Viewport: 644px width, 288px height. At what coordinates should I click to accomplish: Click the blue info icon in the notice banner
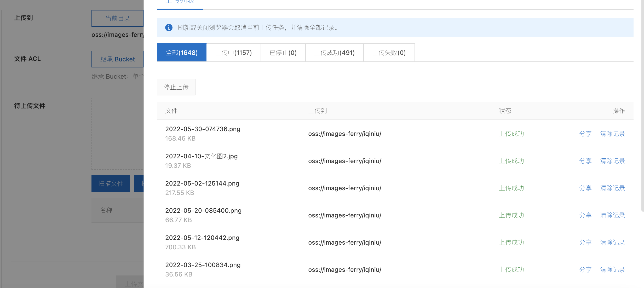(x=169, y=27)
